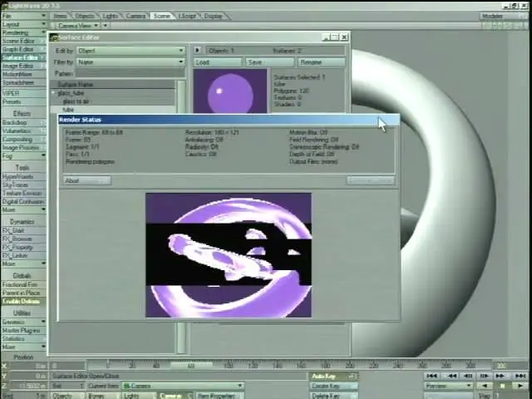Switch to the Camera tab

tap(135, 16)
